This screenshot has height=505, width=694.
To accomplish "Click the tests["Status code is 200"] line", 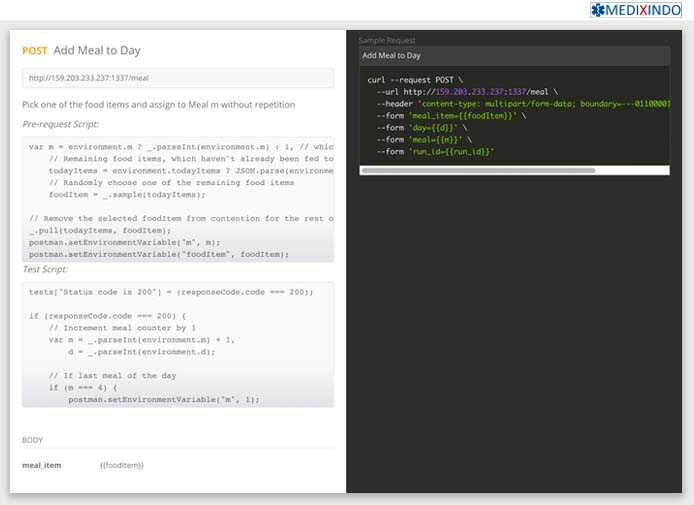I will 171,292.
